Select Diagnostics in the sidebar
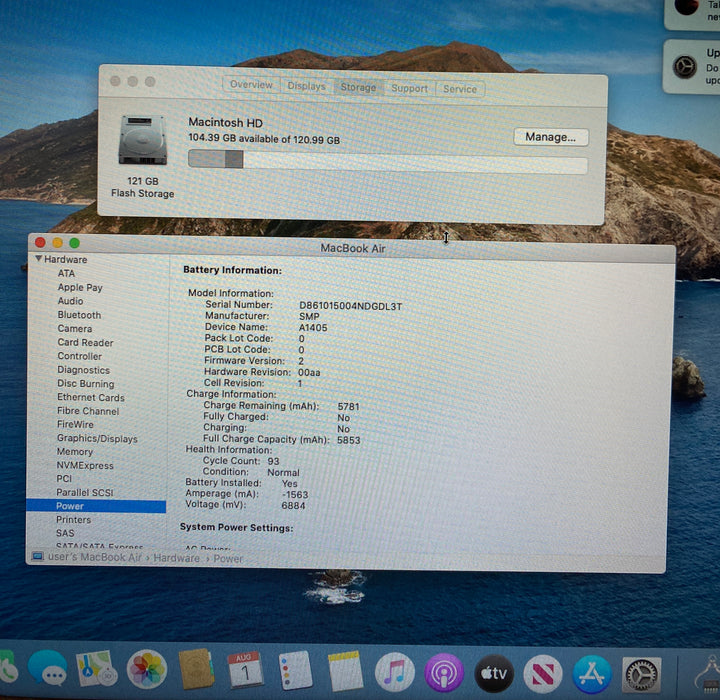The image size is (720, 700). (x=84, y=370)
